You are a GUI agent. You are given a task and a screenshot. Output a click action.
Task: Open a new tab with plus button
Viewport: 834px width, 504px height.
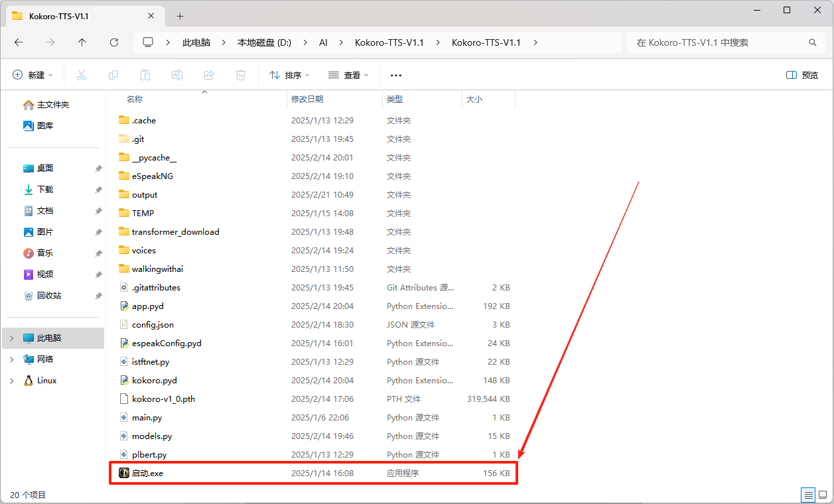point(180,16)
